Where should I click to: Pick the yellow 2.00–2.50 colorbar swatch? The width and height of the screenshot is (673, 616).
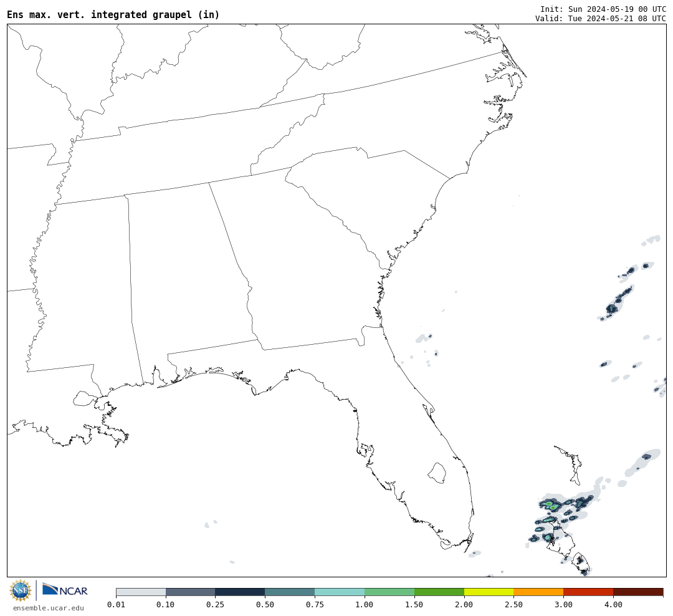coord(489,592)
